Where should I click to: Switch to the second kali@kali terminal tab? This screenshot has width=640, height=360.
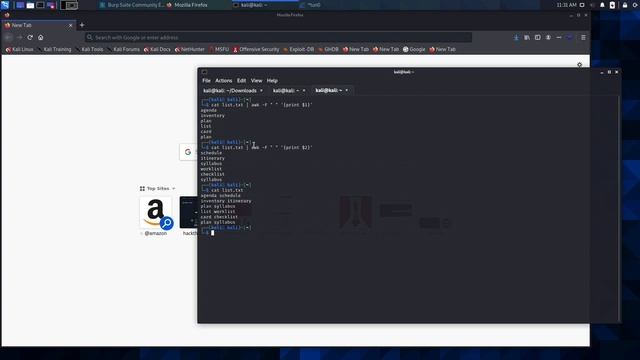tap(288, 91)
